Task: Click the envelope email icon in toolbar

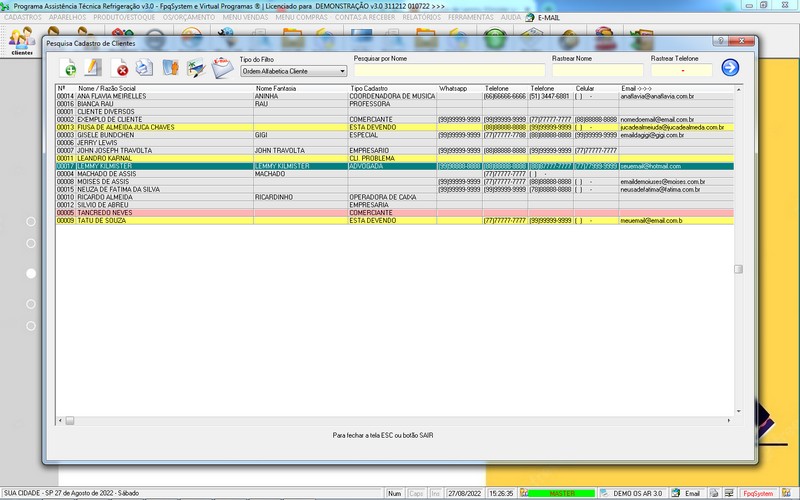Action: click(x=220, y=68)
